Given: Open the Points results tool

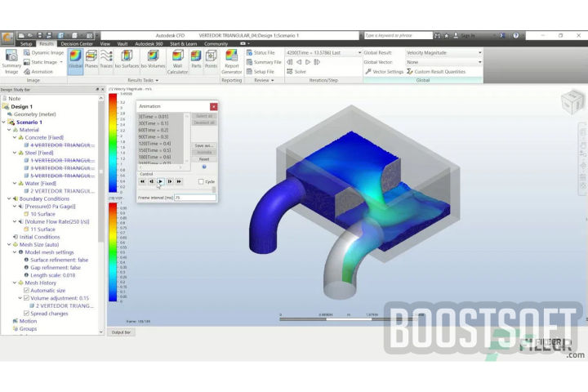Looking at the screenshot, I should [212, 59].
